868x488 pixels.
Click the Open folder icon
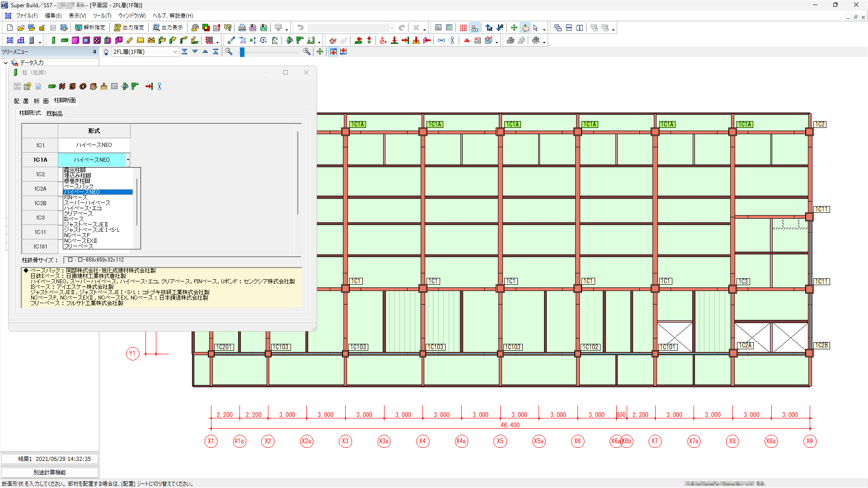[21, 28]
